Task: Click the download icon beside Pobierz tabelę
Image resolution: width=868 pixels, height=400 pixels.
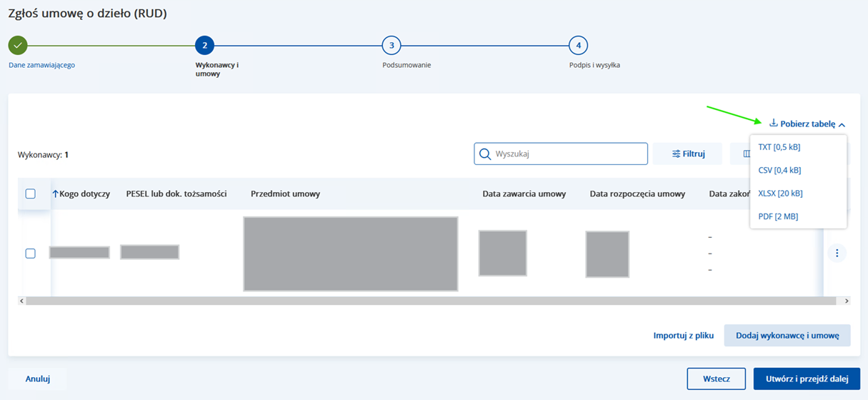Action: tap(773, 124)
